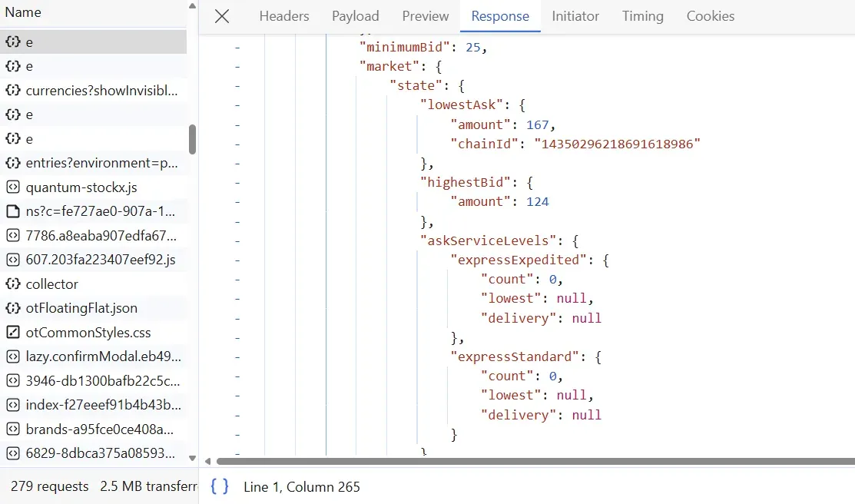The width and height of the screenshot is (855, 504).
Task: Click the script icon beside quantum-stockx.js
Action: pyautogui.click(x=12, y=187)
